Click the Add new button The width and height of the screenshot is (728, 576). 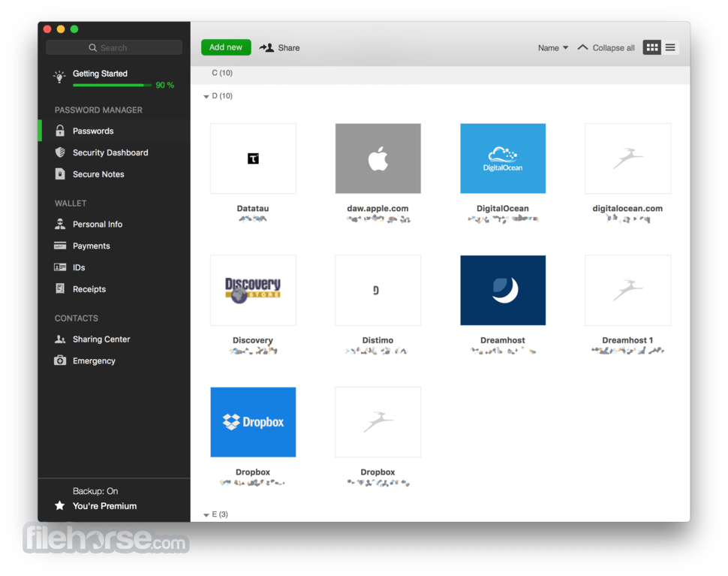[226, 47]
